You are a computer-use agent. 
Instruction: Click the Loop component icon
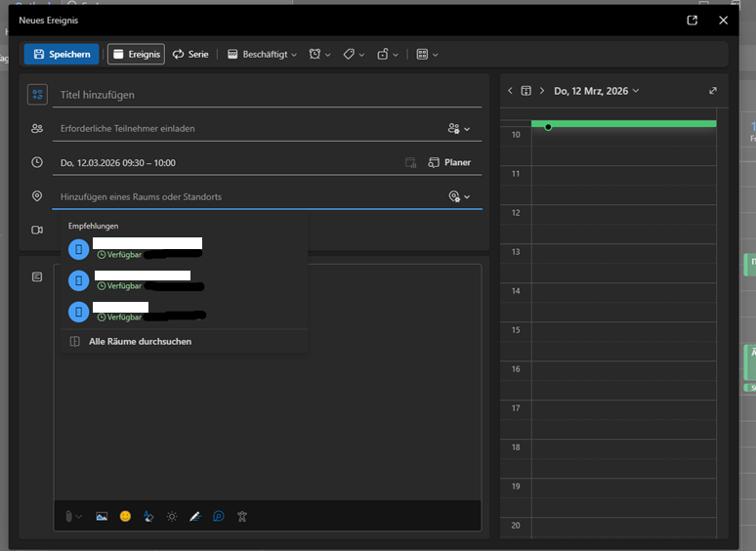click(x=219, y=517)
